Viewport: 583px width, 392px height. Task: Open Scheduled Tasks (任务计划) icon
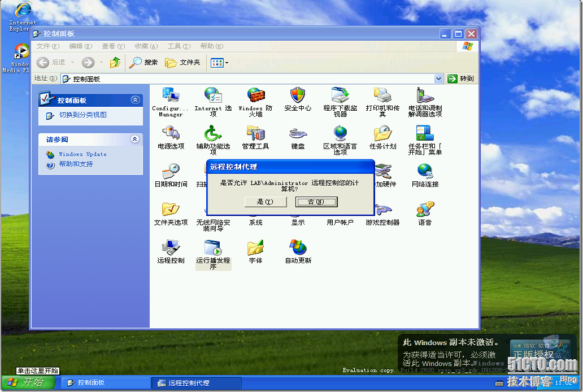coord(382,137)
